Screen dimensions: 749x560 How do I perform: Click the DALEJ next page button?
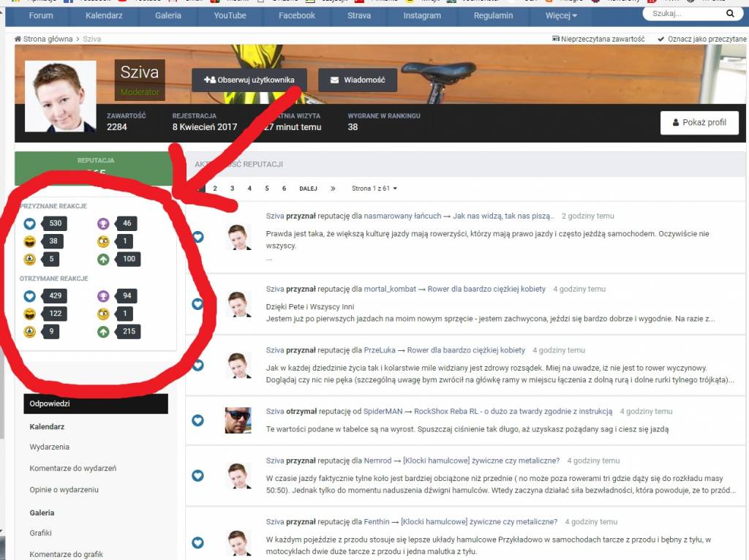tap(308, 189)
